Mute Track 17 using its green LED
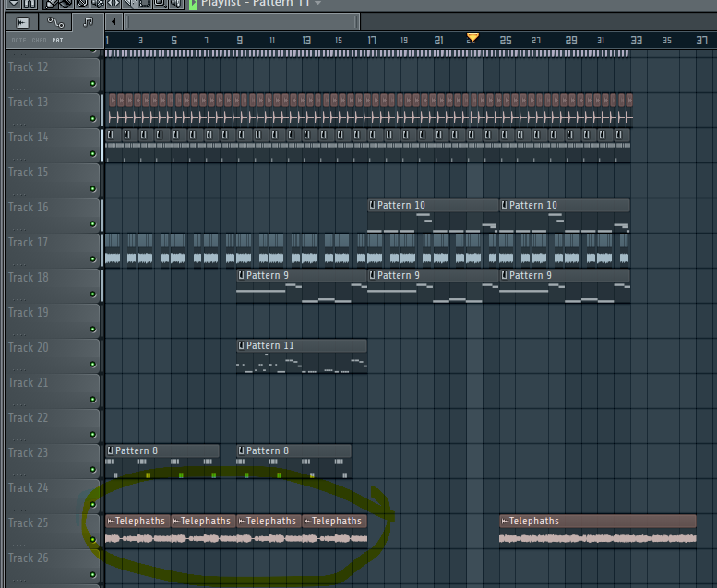 tap(92, 259)
